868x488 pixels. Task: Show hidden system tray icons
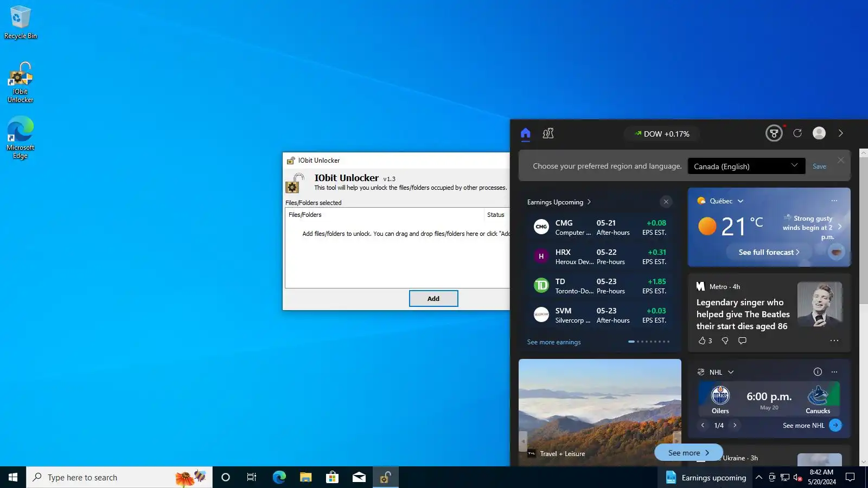pos(759,477)
